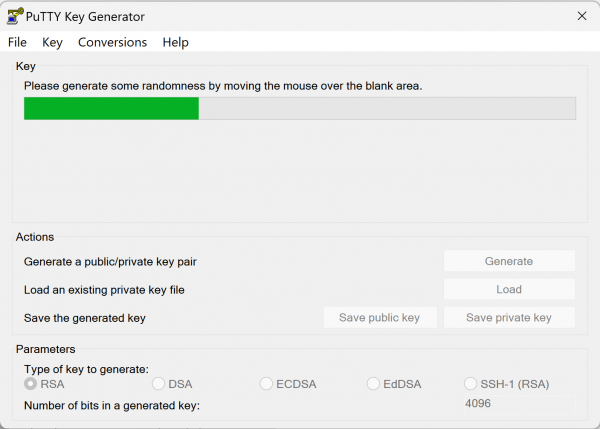Click Save public key
The image size is (600, 429).
(380, 317)
